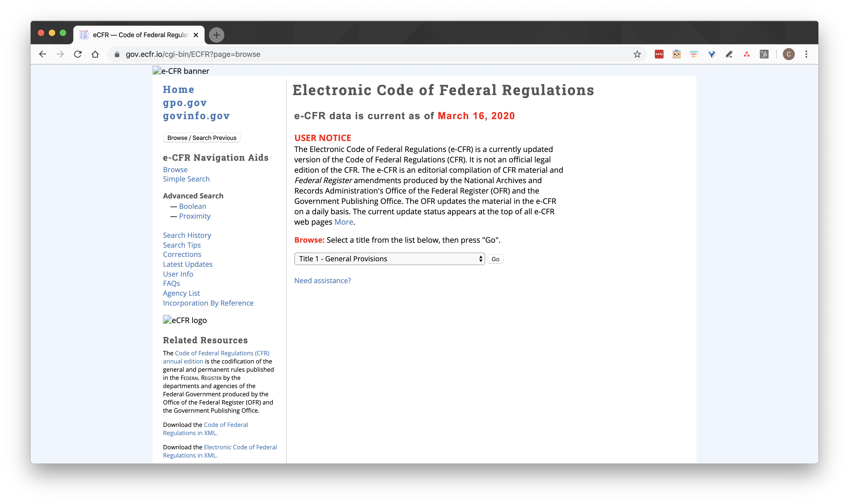Open the Agency List link
This screenshot has height=504, width=849.
tap(181, 293)
